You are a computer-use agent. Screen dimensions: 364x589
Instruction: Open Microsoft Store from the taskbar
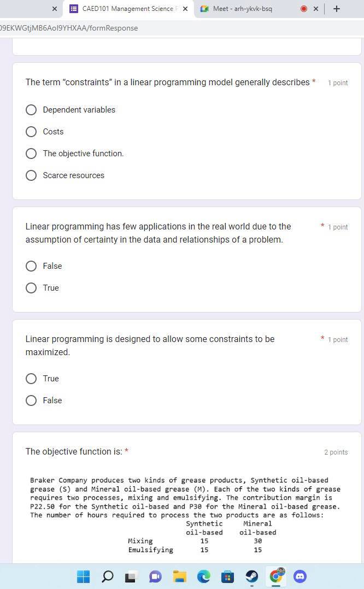[x=227, y=576]
